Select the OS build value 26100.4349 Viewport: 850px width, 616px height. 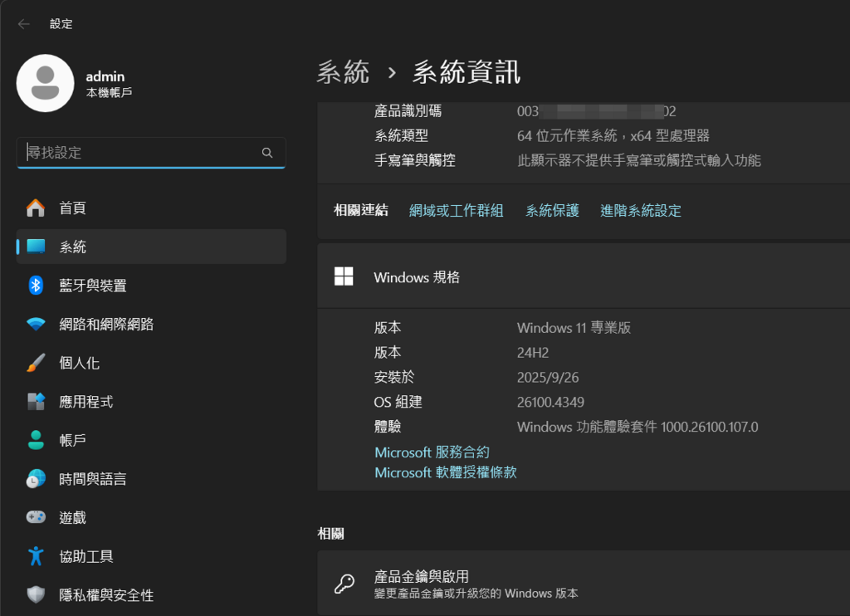pos(550,403)
